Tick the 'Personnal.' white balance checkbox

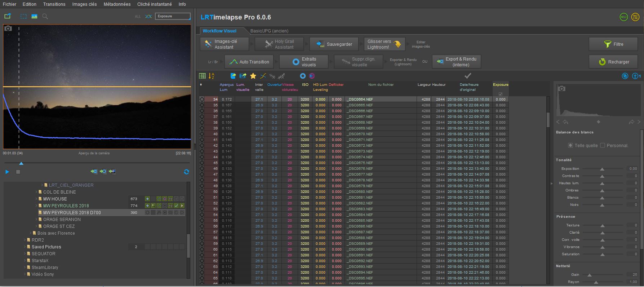pyautogui.click(x=602, y=146)
